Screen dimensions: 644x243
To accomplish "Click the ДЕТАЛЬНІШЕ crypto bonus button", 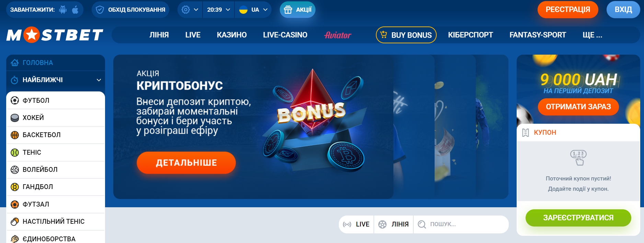I will click(186, 163).
